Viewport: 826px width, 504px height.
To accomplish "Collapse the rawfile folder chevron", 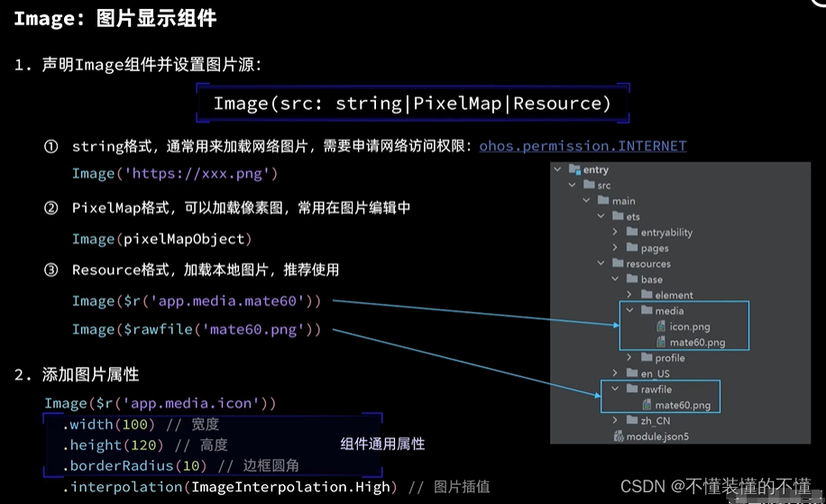I will (x=615, y=389).
